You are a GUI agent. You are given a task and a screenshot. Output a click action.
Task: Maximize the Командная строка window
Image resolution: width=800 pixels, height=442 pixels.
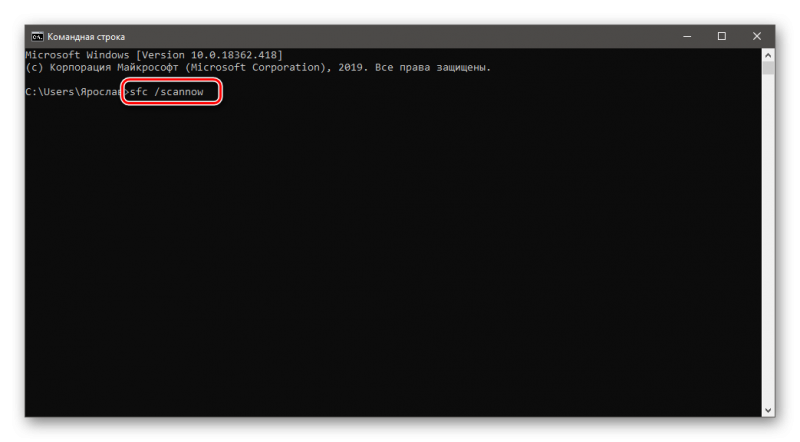pos(721,36)
